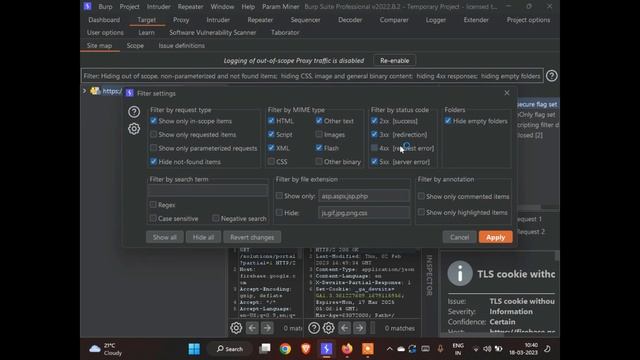This screenshot has width=640, height=360.
Task: Click the response panel help icon
Action: tap(314, 328)
